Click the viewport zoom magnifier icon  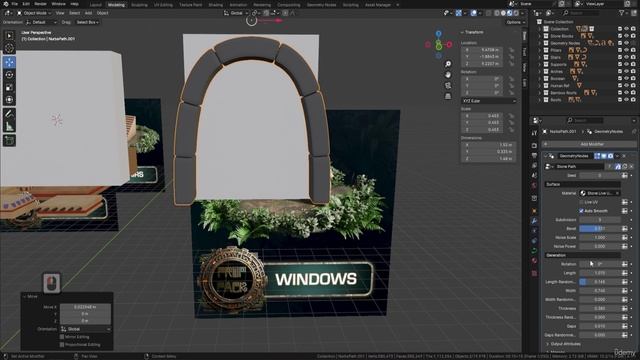pyautogui.click(x=448, y=64)
